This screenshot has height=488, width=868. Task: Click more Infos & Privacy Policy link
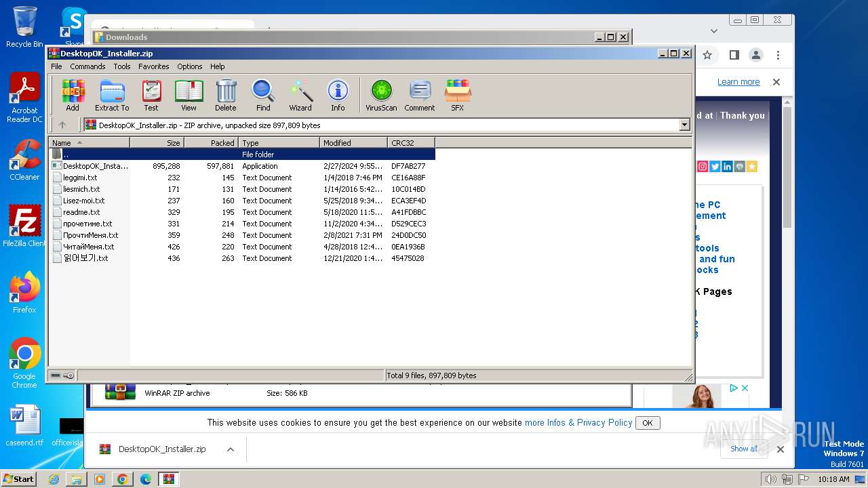pyautogui.click(x=578, y=422)
